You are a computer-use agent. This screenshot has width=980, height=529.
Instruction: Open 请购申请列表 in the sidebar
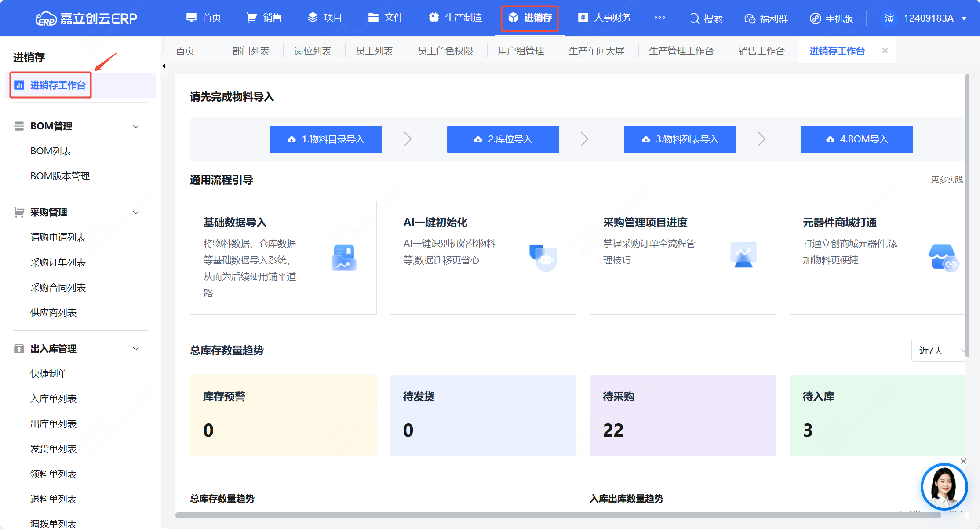pos(58,237)
